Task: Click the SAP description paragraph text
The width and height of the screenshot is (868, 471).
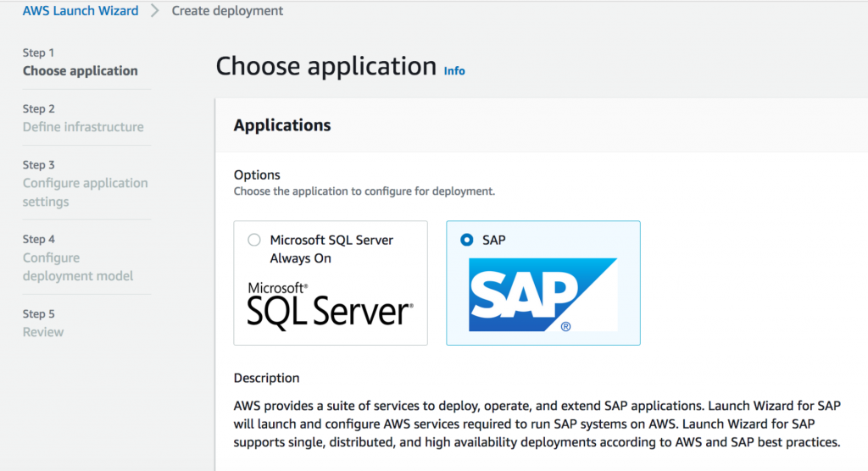Action: [x=537, y=423]
